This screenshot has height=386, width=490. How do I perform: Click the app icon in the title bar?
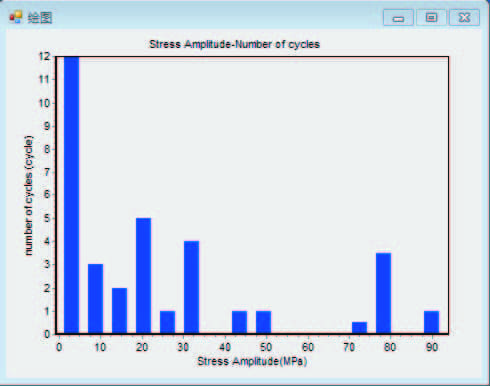[x=15, y=17]
